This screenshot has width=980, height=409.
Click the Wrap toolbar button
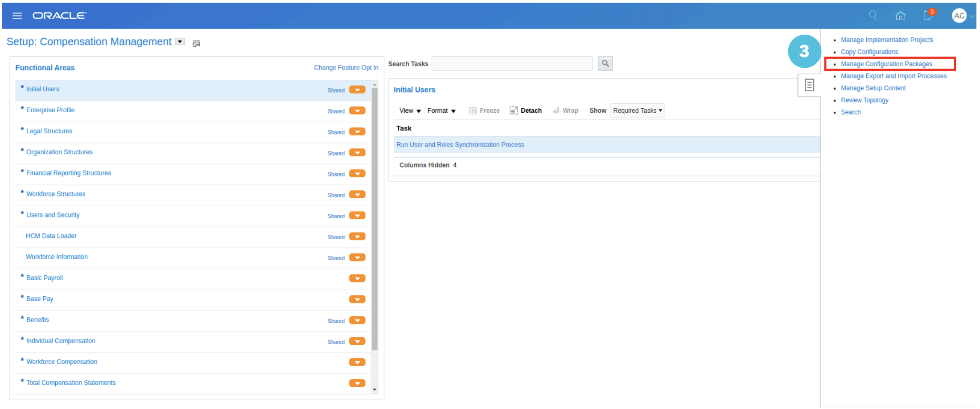coord(565,110)
